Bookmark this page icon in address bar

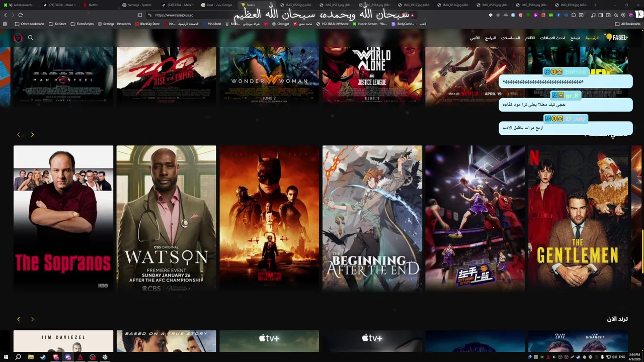click(140, 15)
